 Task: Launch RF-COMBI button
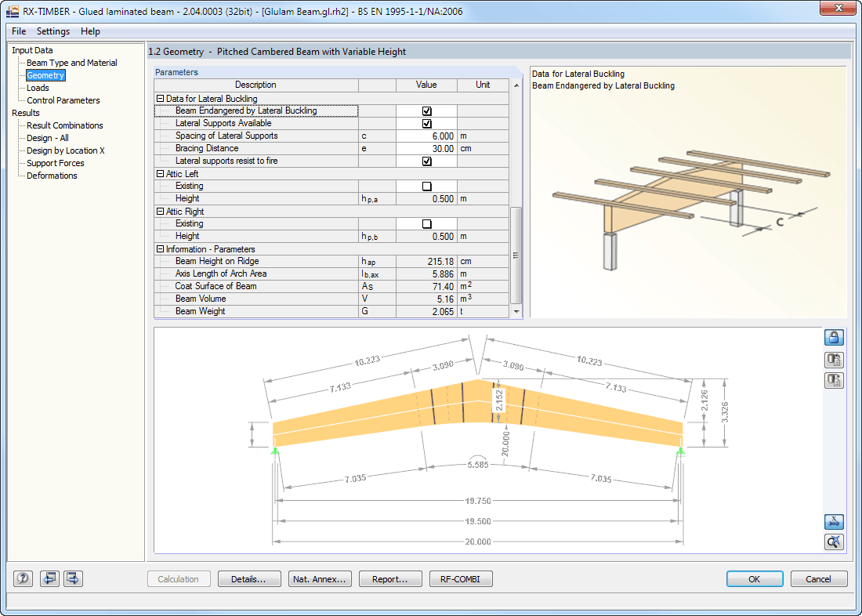(x=461, y=579)
